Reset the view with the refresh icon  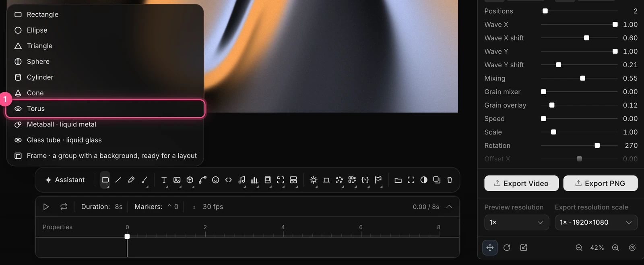pyautogui.click(x=507, y=248)
